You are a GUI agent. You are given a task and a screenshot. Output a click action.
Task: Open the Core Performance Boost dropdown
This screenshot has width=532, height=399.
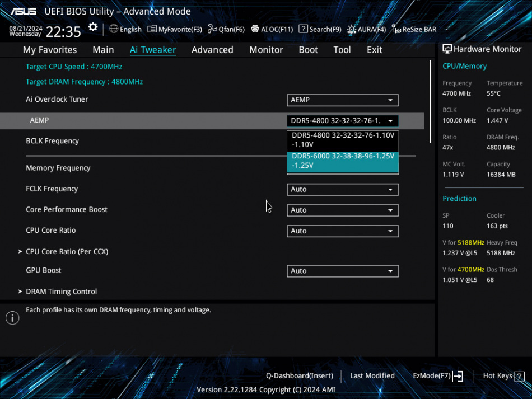[342, 210]
